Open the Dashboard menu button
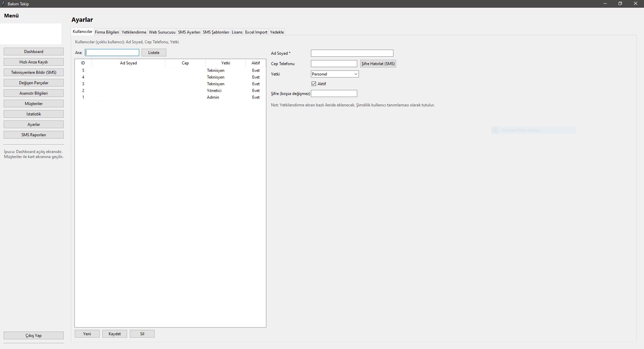 point(34,52)
